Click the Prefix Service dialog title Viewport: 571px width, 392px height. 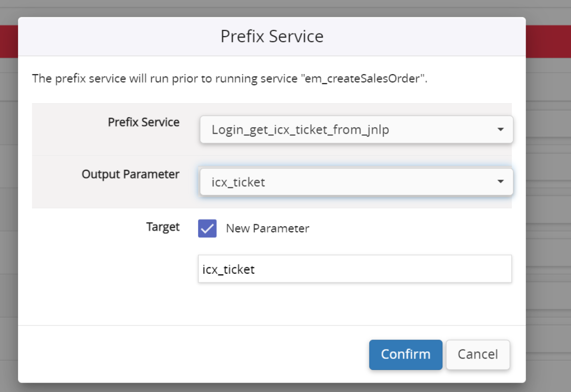click(x=271, y=36)
